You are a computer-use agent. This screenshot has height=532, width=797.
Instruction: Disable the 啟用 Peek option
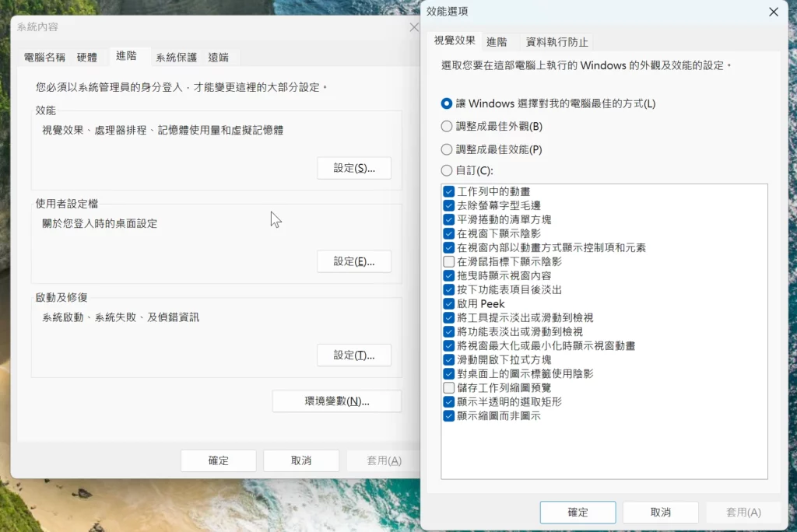tap(449, 303)
